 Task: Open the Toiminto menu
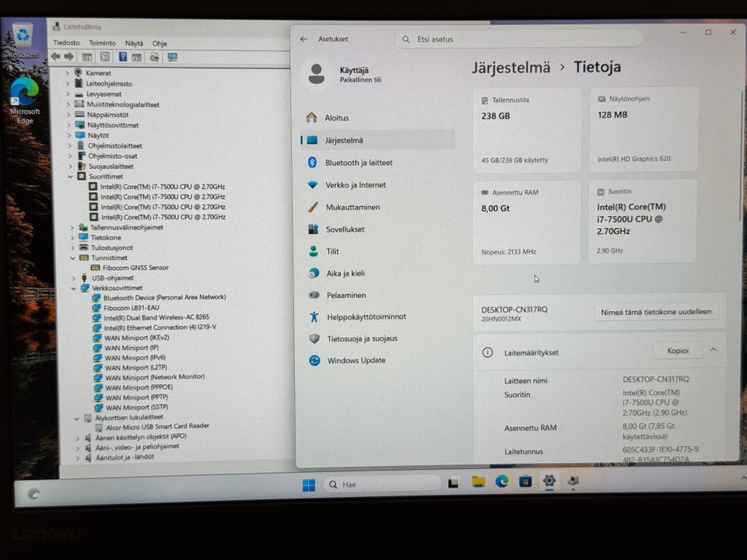coord(103,43)
